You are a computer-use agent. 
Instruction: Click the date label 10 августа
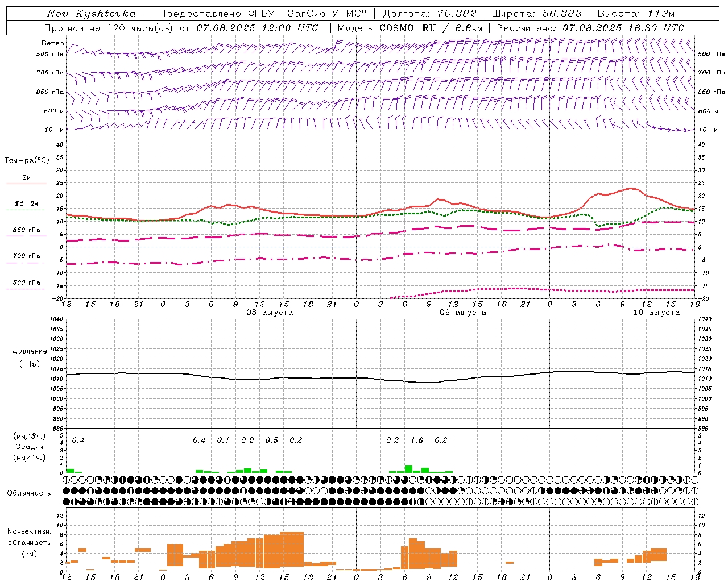click(656, 313)
